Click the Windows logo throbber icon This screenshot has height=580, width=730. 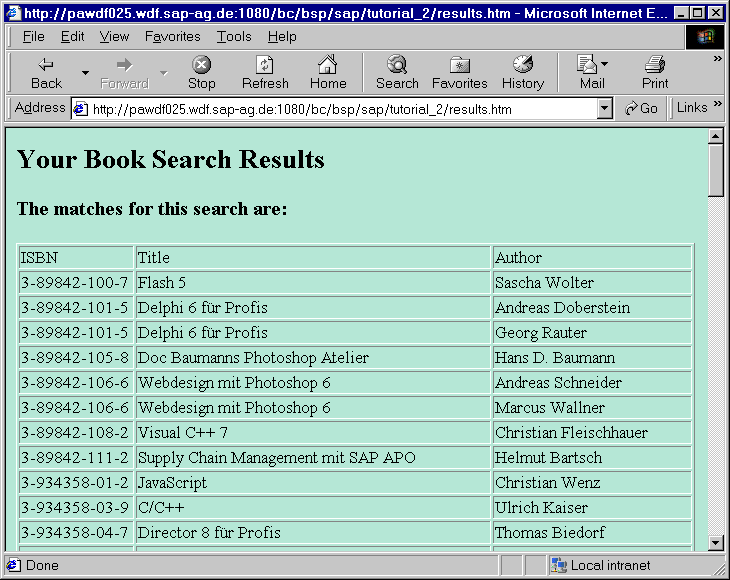[705, 37]
